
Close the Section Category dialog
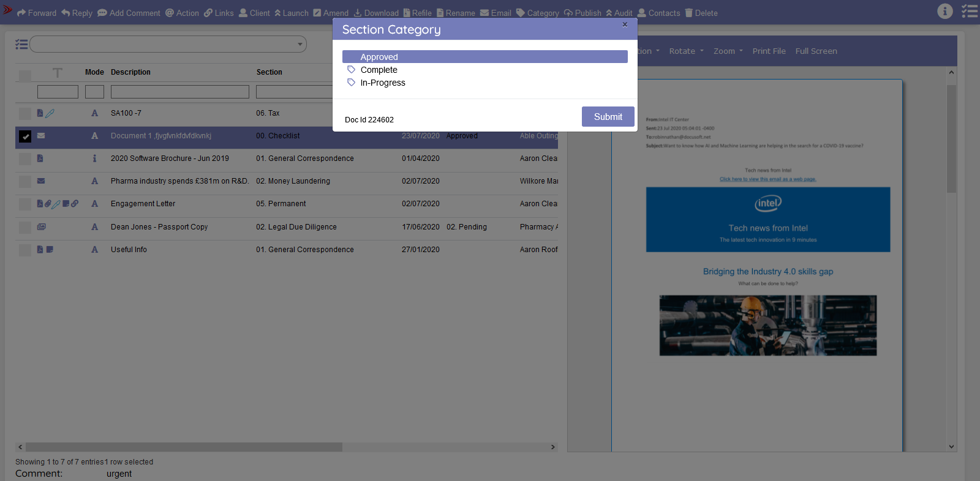coord(625,24)
